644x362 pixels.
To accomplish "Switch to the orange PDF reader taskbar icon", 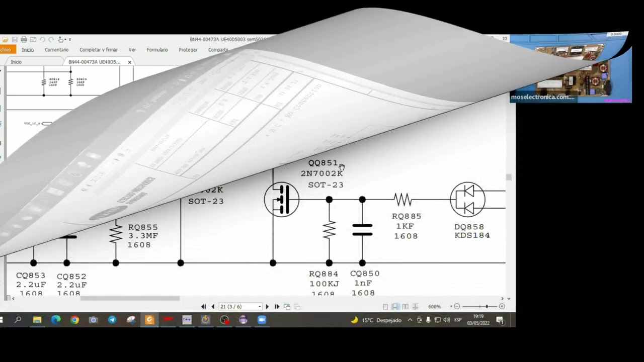I will click(x=149, y=320).
